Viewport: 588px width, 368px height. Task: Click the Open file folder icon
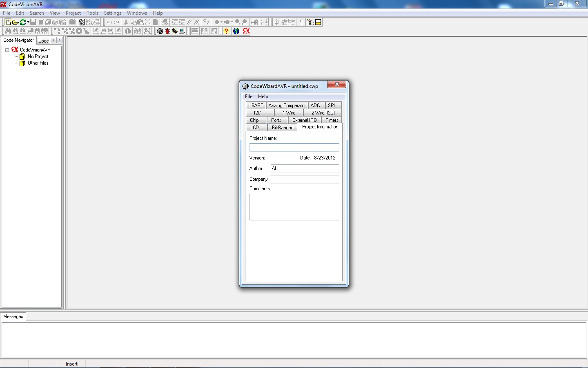click(15, 22)
